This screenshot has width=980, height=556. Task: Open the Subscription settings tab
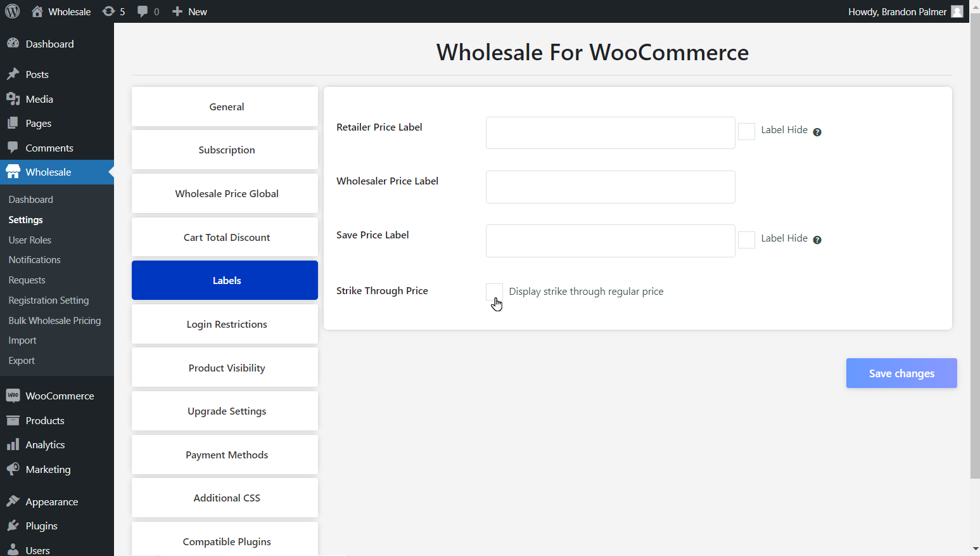(x=225, y=150)
